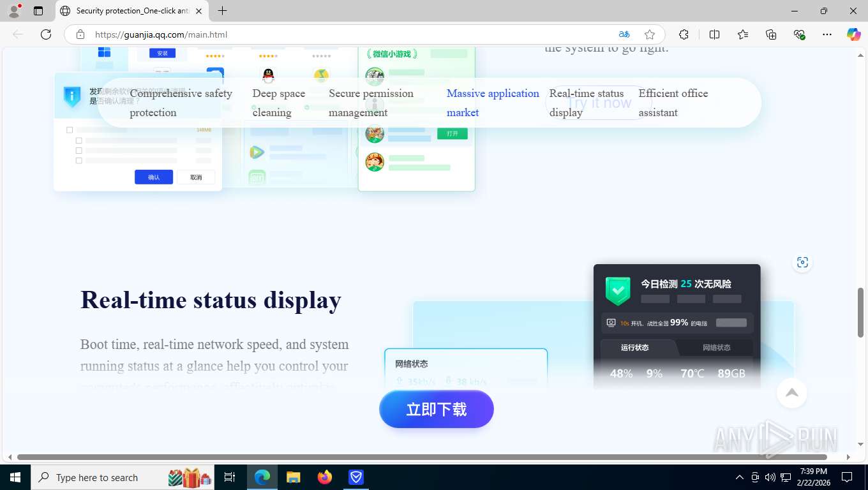868x490 pixels.
Task: Open the favorites list icon
Action: click(x=743, y=34)
